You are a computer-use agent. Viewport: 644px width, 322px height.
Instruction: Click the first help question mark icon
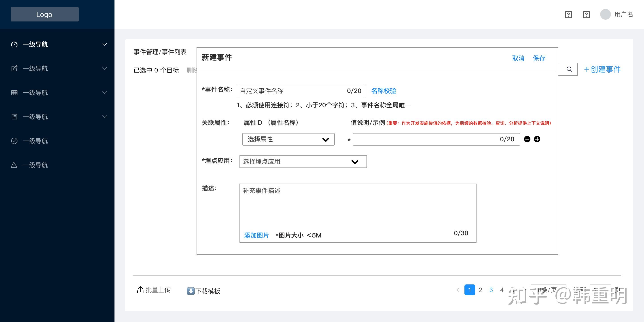pyautogui.click(x=568, y=15)
